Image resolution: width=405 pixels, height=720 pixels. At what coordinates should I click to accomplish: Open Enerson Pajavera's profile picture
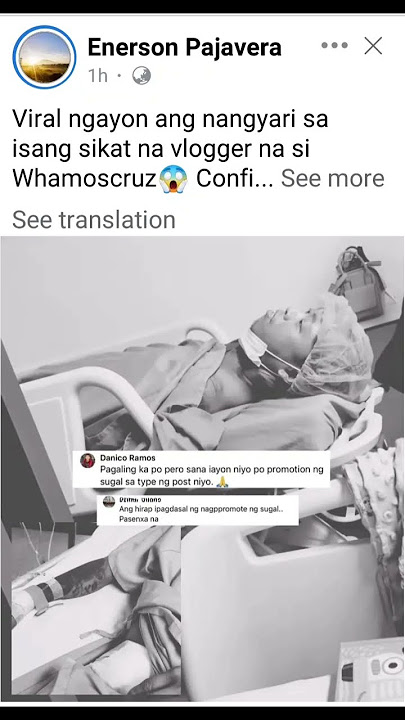point(45,57)
